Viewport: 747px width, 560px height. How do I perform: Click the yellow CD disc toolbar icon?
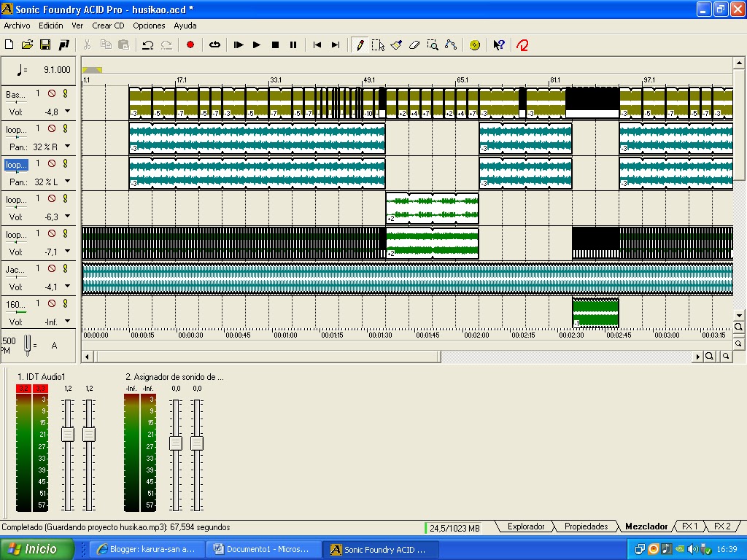(x=474, y=44)
